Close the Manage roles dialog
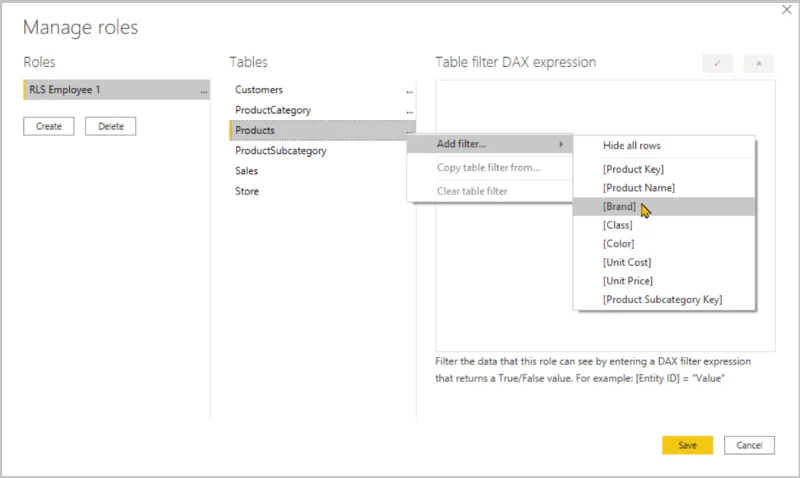This screenshot has height=478, width=800. point(786,10)
